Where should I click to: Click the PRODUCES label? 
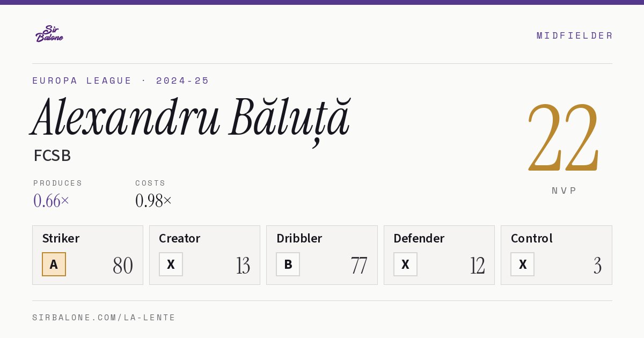[58, 183]
